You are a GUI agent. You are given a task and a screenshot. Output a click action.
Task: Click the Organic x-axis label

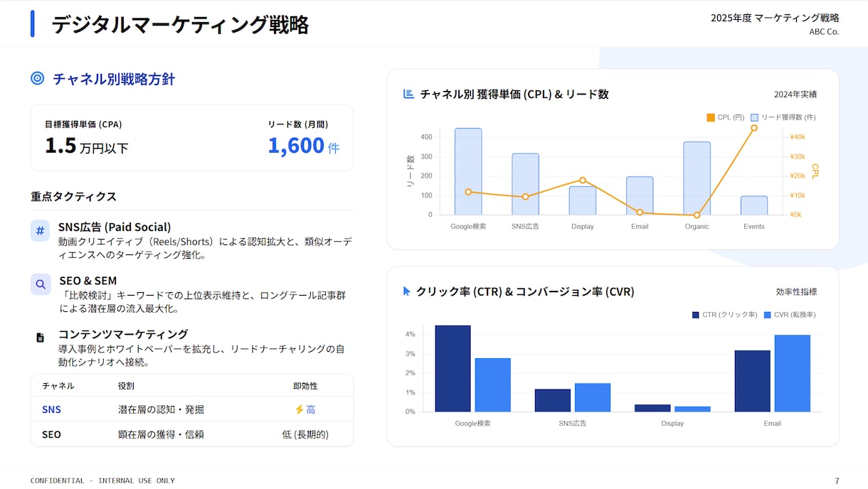697,227
